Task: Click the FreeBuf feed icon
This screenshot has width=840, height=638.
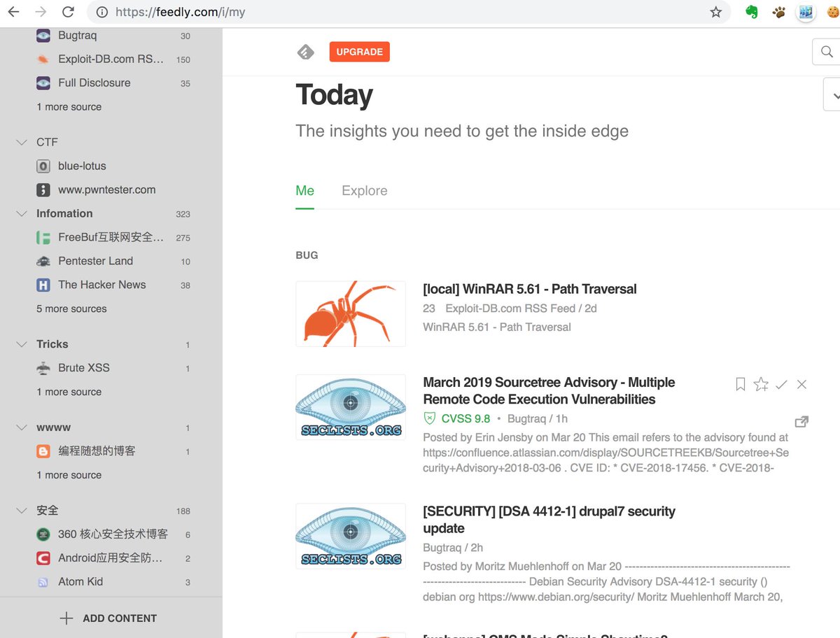Action: (43, 237)
